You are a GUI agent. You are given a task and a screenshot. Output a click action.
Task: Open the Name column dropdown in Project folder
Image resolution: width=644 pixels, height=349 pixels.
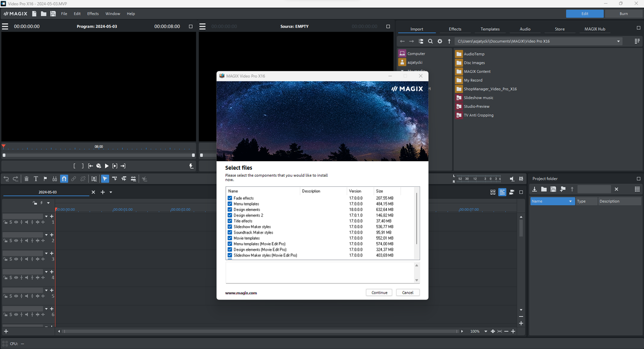[x=571, y=201]
